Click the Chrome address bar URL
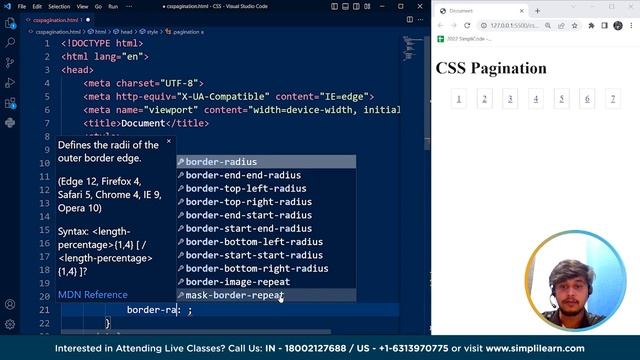Screen dimensions: 640x360 point(514,25)
